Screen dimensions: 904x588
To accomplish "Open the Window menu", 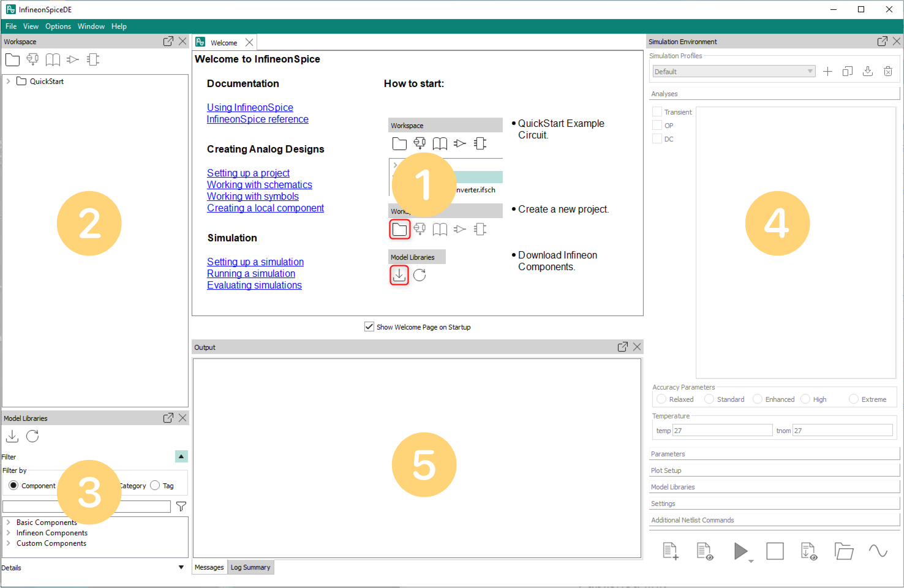I will [x=91, y=26].
